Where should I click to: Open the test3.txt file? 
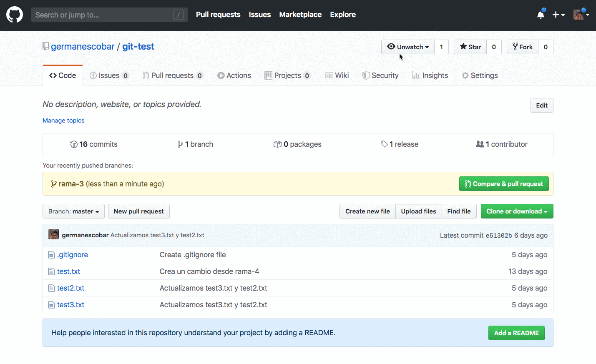pos(70,305)
